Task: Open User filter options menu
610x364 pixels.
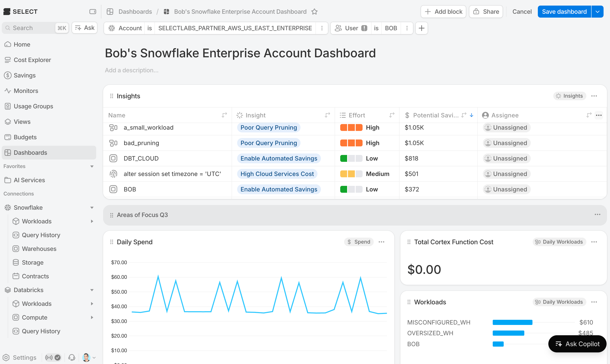Action: pos(407,28)
